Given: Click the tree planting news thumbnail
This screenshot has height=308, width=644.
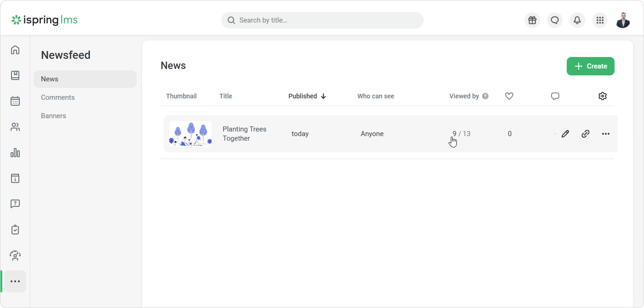Looking at the screenshot, I should tap(190, 134).
